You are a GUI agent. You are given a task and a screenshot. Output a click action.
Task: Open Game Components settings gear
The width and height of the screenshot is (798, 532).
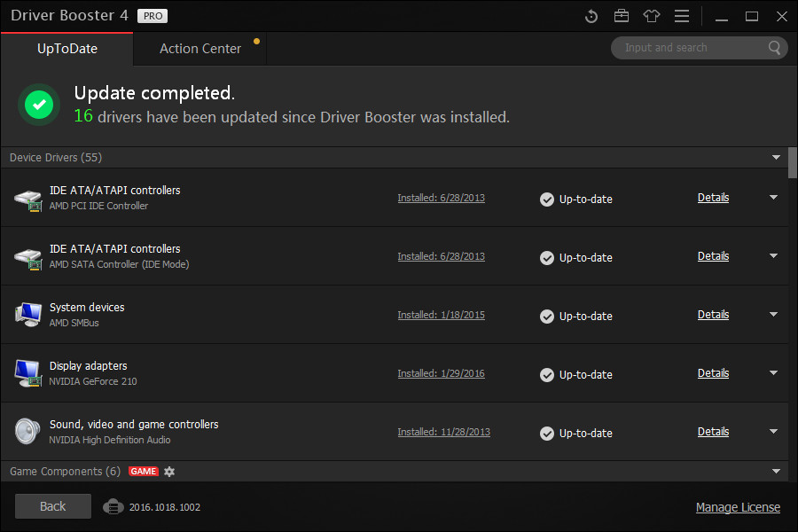pyautogui.click(x=168, y=471)
